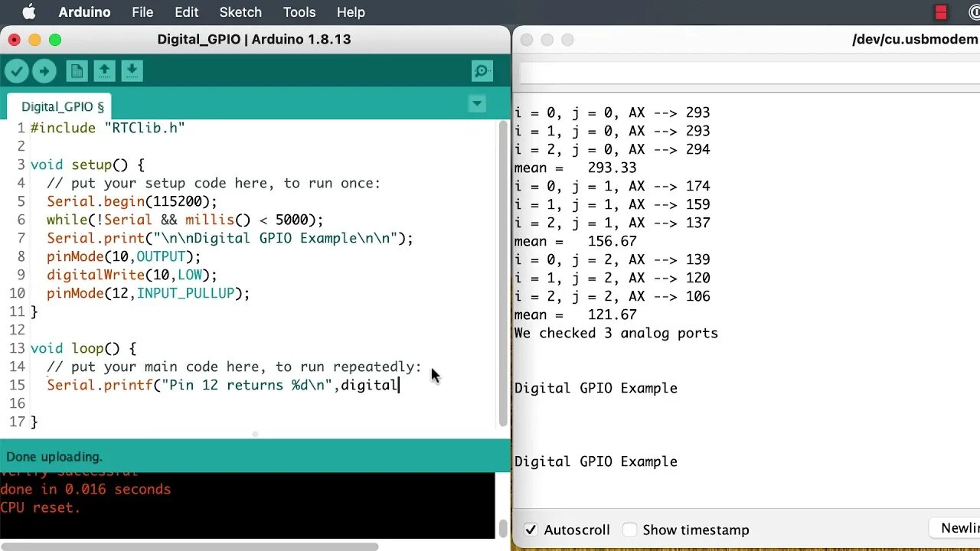
Task: Toggle the Autoscroll checkbox
Action: pyautogui.click(x=531, y=530)
